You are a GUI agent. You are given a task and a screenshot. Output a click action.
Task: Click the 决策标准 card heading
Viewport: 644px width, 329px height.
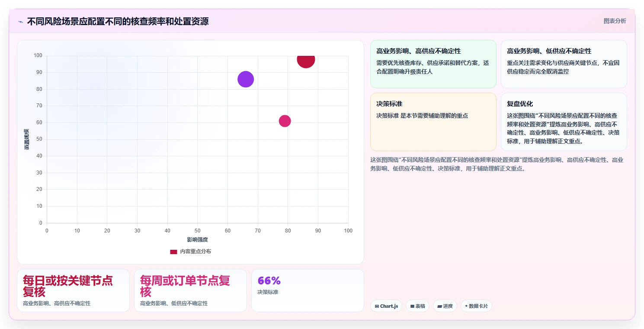390,104
